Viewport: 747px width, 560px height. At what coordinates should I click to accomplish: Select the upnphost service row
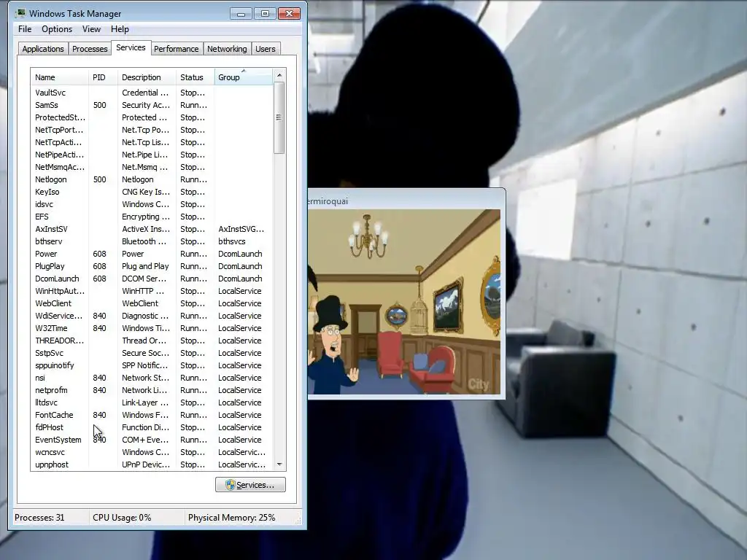[152, 464]
